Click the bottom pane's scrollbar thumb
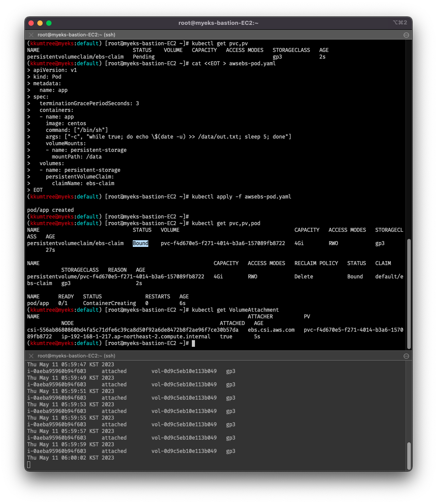Screen dimensions: 437x504 click(409, 456)
